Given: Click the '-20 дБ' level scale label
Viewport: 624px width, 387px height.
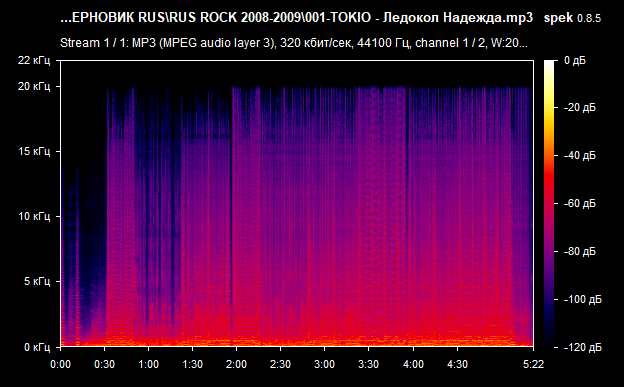Looking at the screenshot, I should (x=580, y=108).
